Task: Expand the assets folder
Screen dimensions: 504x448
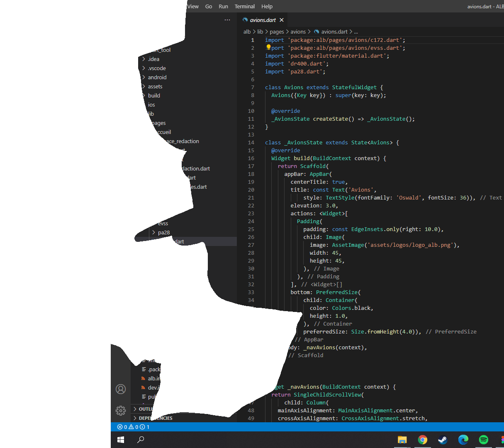Action: coord(155,86)
